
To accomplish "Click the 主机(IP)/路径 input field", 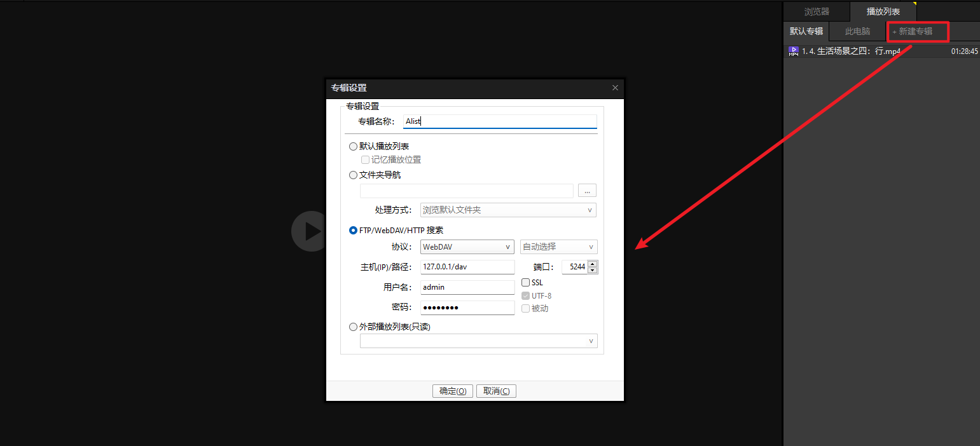I will pos(467,267).
